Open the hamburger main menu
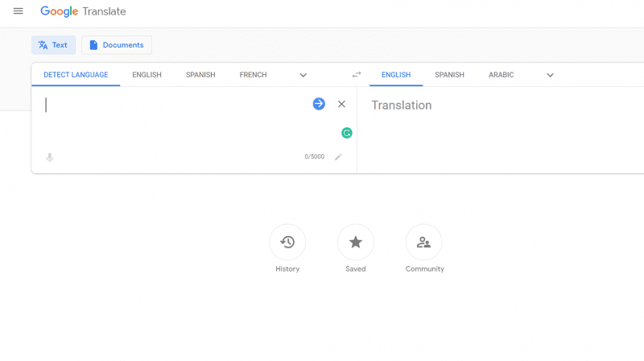The image size is (644, 361). click(x=18, y=11)
